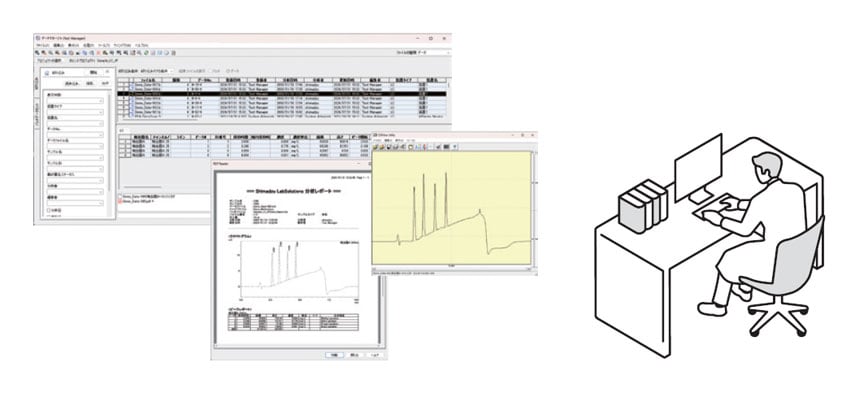
Task: Open the first menu in Data Manager menu bar
Action: (42, 45)
